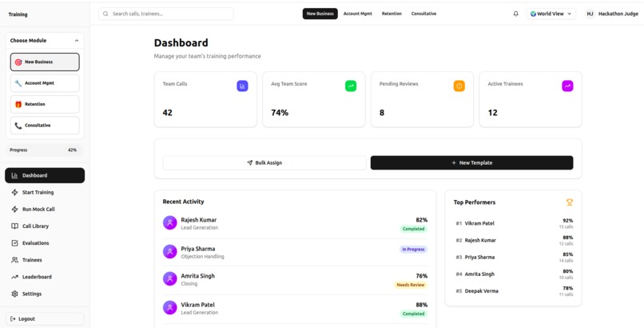The image size is (644, 328).
Task: Open the Trainees page
Action: click(x=45, y=260)
